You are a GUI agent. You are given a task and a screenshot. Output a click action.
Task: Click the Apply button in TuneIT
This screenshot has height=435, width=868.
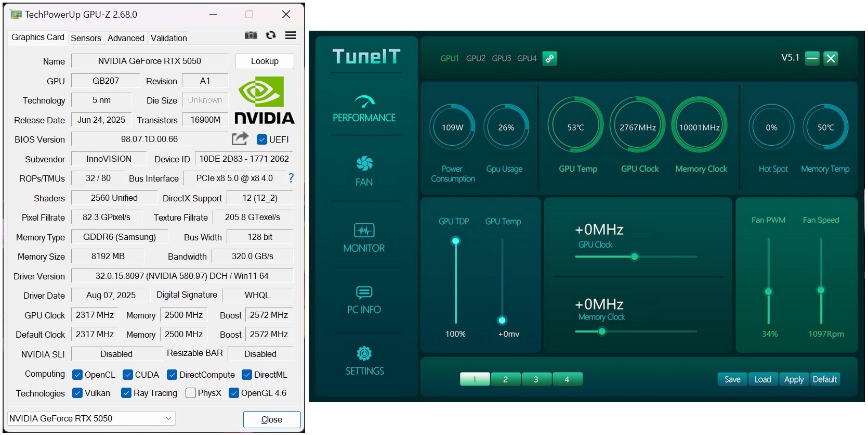(x=794, y=379)
